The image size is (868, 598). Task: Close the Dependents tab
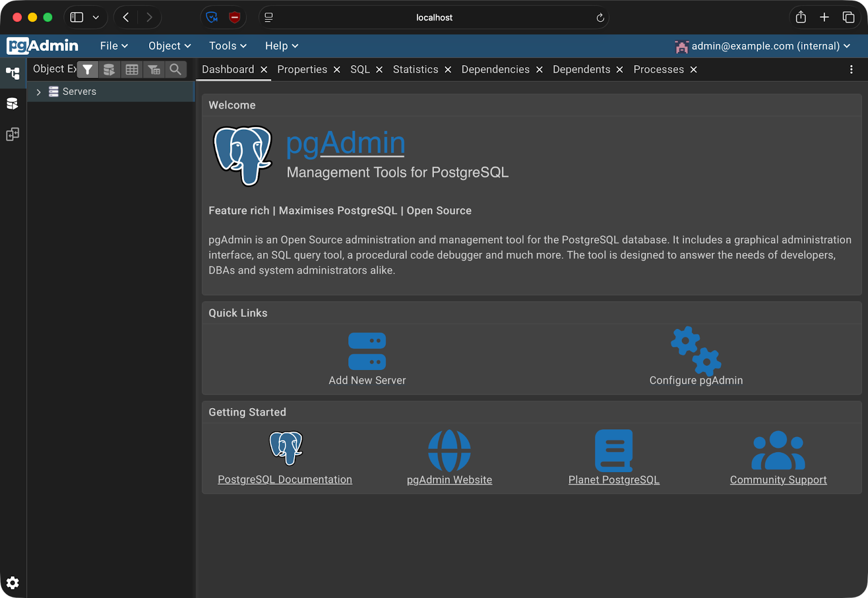pos(620,69)
